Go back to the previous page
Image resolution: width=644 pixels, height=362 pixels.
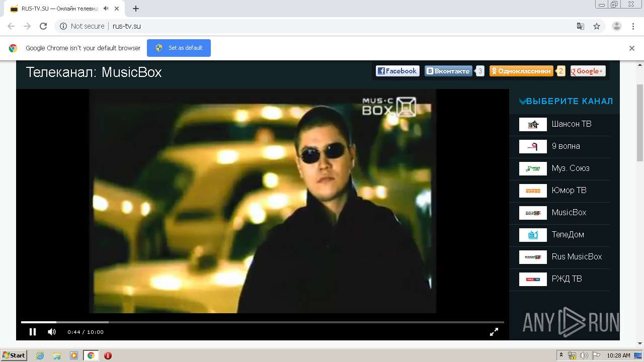(11, 26)
